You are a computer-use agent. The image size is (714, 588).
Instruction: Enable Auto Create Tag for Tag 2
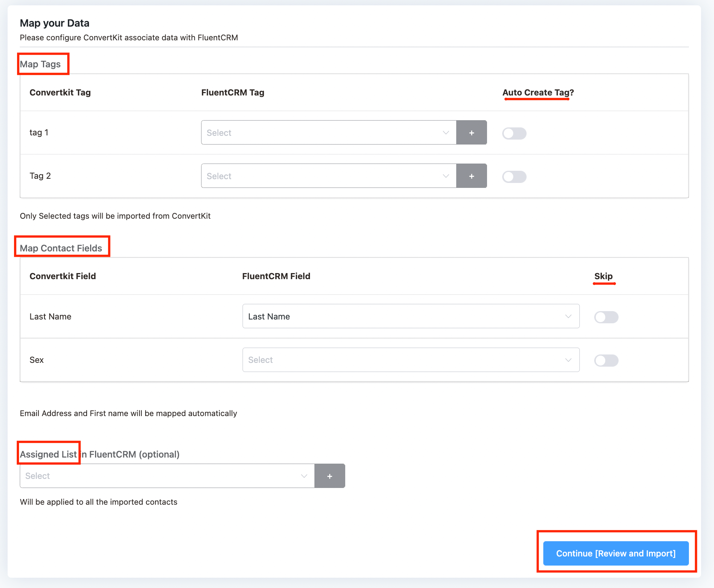[514, 176]
